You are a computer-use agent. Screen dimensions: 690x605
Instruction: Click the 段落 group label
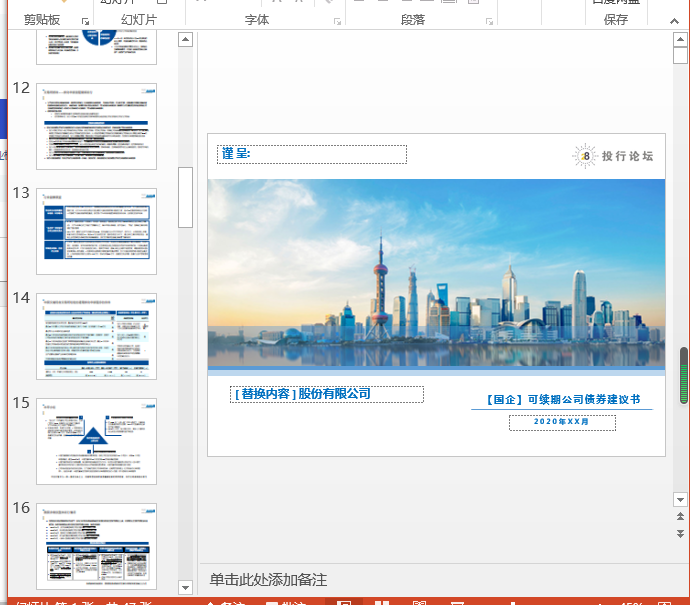coord(413,20)
